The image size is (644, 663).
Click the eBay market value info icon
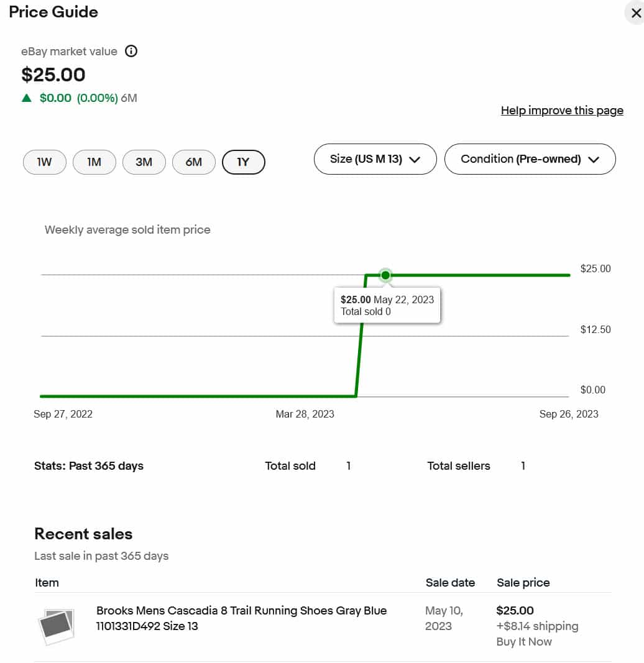point(131,52)
